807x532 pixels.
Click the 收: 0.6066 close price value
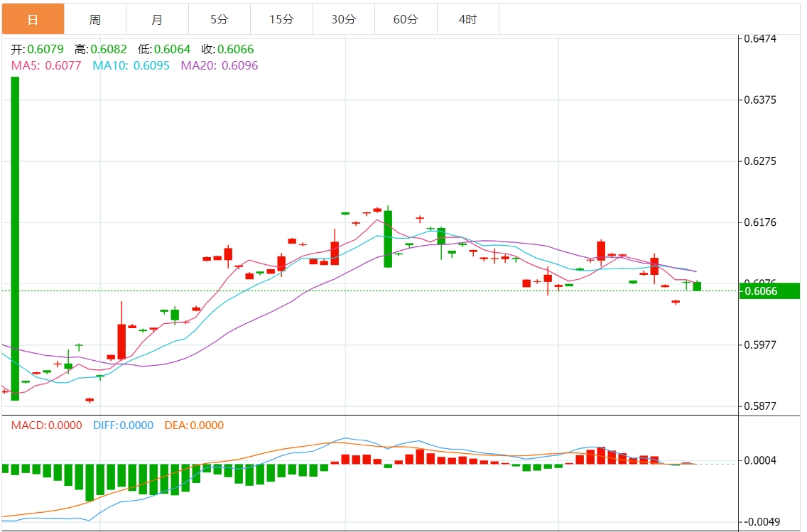(x=227, y=50)
